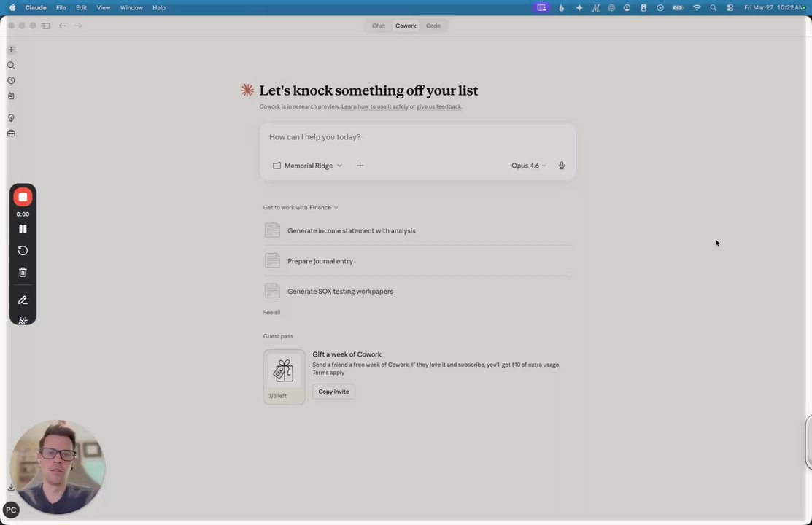Click the give us feedback link
The image size is (812, 525).
point(439,106)
